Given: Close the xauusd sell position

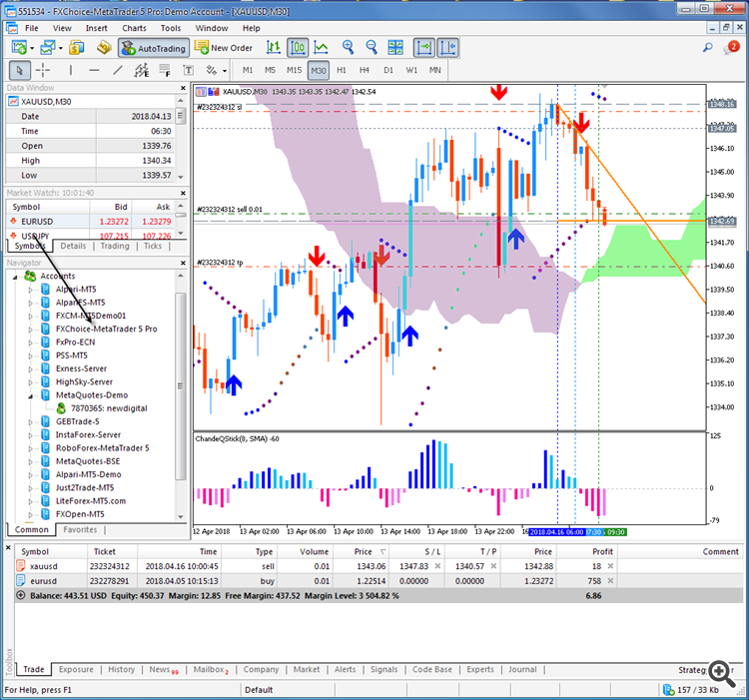Looking at the screenshot, I should (x=610, y=566).
